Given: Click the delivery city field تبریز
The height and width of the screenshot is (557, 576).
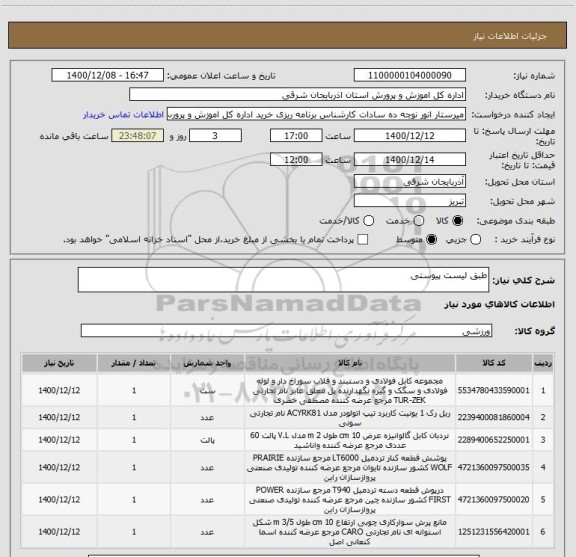Looking at the screenshot, I should (410, 201).
